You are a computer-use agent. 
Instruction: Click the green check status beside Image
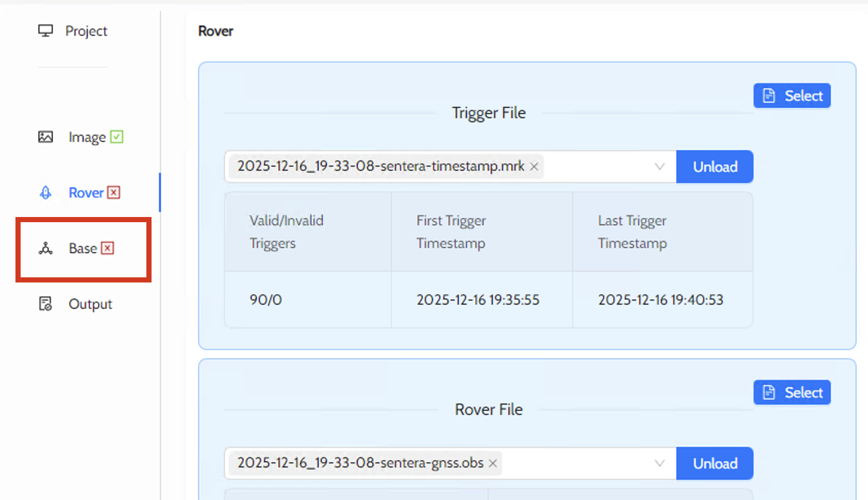click(117, 137)
